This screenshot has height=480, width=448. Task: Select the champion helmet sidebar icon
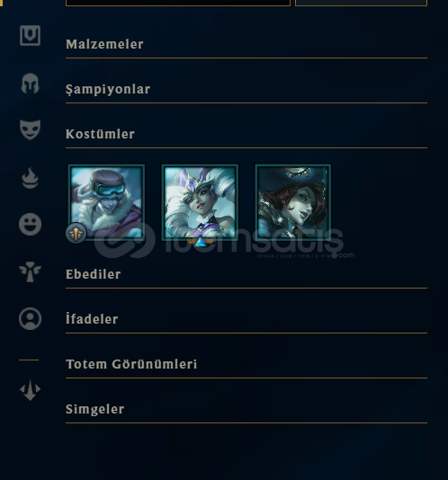click(30, 84)
